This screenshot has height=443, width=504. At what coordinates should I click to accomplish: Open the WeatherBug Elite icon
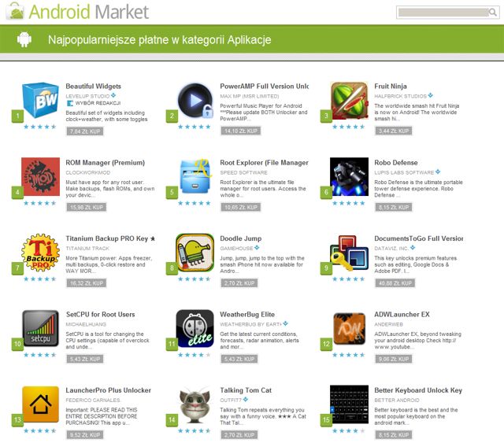point(195,328)
